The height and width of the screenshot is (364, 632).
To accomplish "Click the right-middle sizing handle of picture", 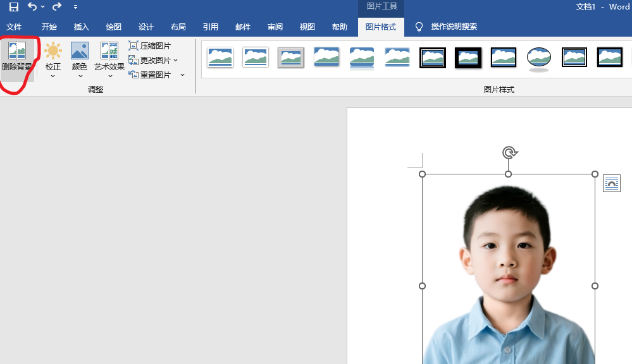I will coord(595,286).
